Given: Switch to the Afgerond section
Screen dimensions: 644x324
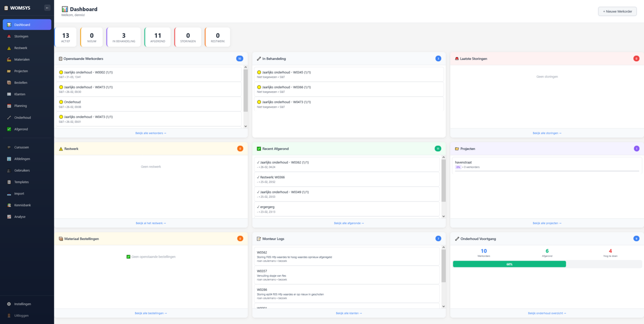Looking at the screenshot, I should (x=21, y=129).
